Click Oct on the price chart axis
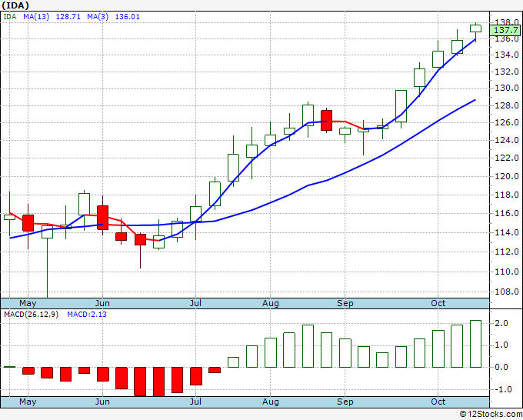 438,303
